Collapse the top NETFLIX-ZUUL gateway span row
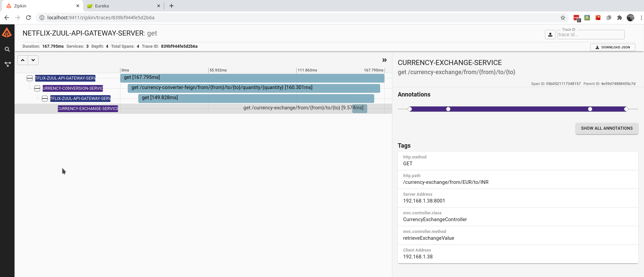The image size is (644, 277). coord(30,78)
